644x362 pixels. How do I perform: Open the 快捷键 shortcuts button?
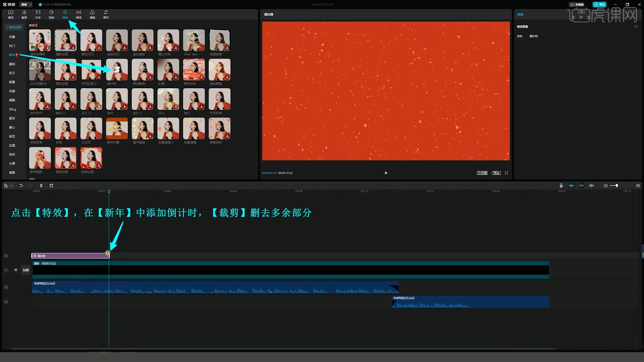[x=577, y=4]
